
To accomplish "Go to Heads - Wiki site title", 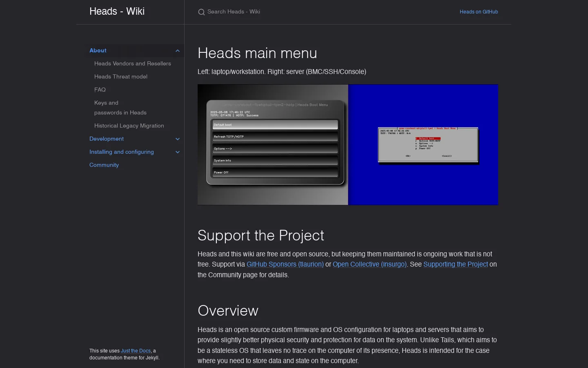I will pyautogui.click(x=117, y=11).
